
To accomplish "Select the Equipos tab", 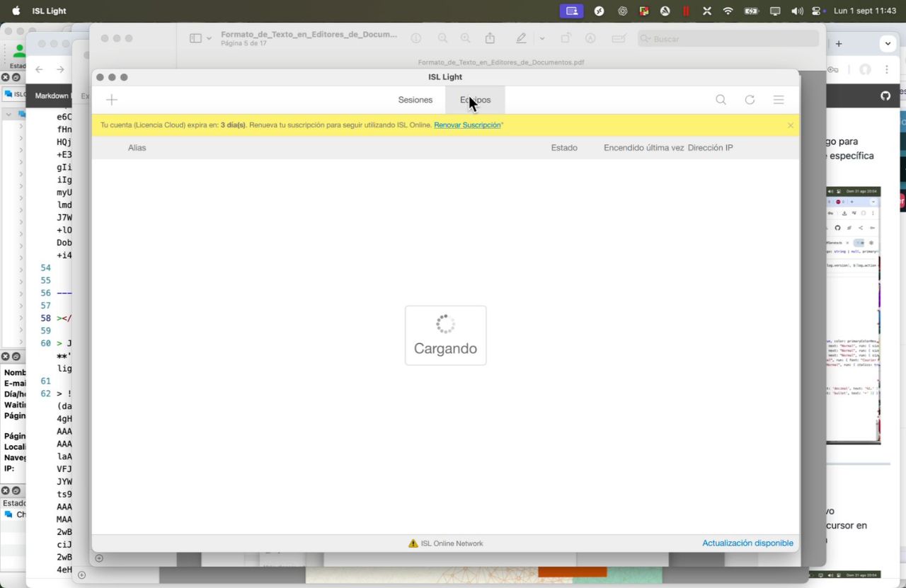I will pos(475,100).
